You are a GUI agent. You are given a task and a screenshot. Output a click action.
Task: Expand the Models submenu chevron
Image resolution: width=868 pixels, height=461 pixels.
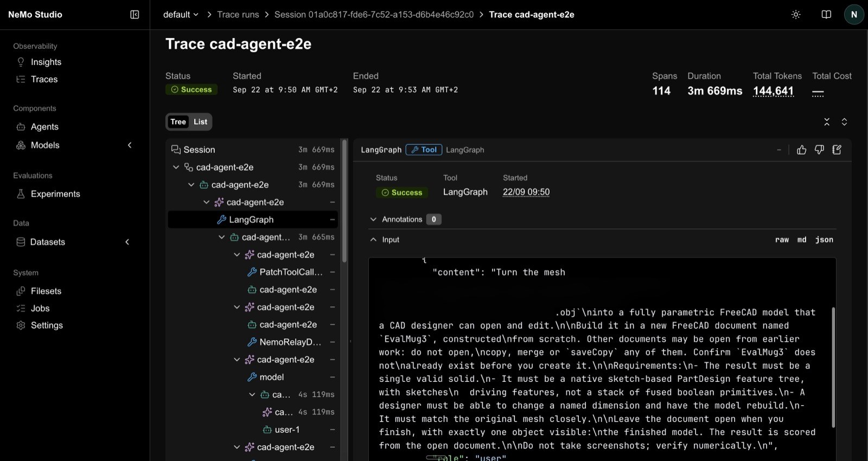click(130, 145)
